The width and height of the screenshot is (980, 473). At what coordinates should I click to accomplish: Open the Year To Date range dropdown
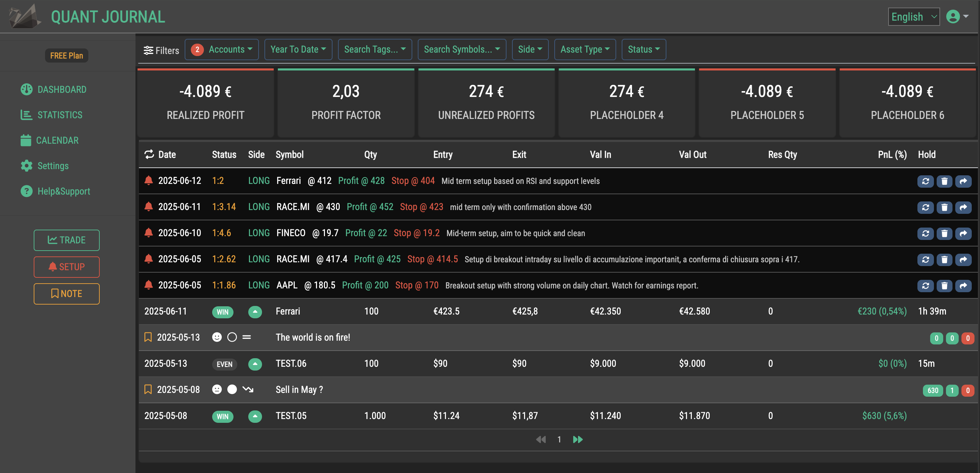coord(298,49)
